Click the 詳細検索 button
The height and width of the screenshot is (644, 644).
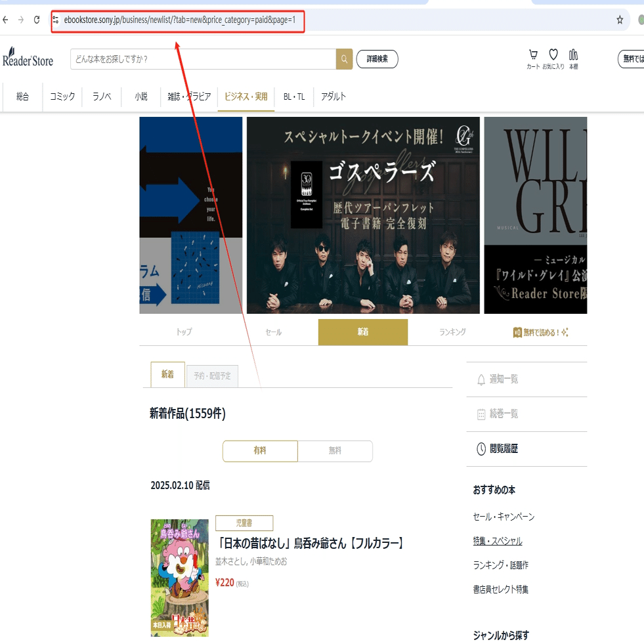[377, 59]
